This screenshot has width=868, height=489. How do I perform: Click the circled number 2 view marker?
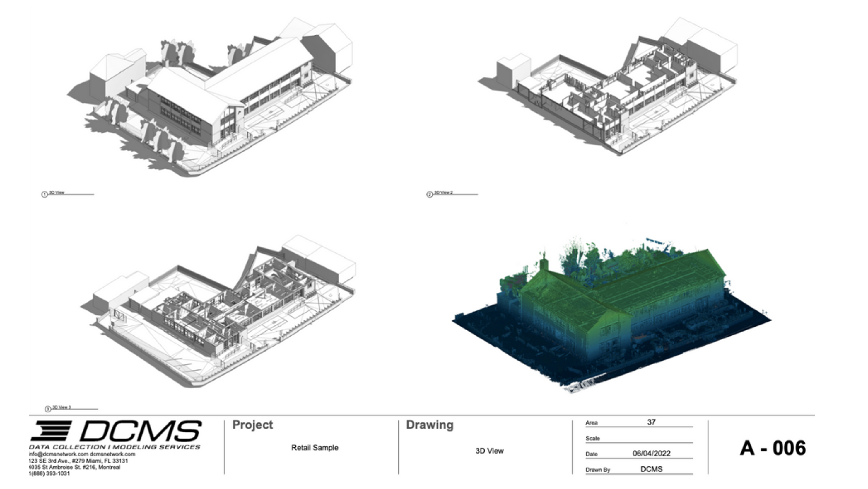coord(429,195)
